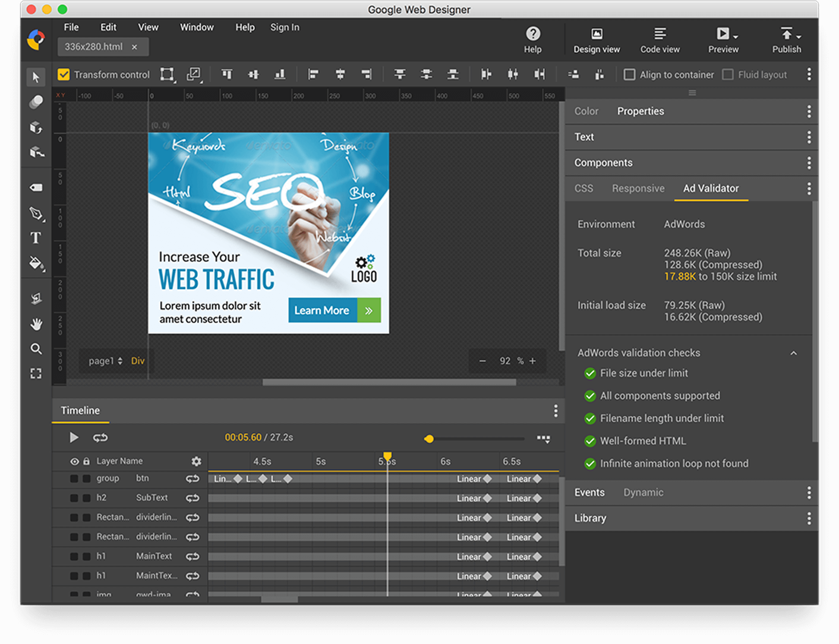This screenshot has width=839, height=644.
Task: Open the Text panel options menu
Action: pos(809,137)
